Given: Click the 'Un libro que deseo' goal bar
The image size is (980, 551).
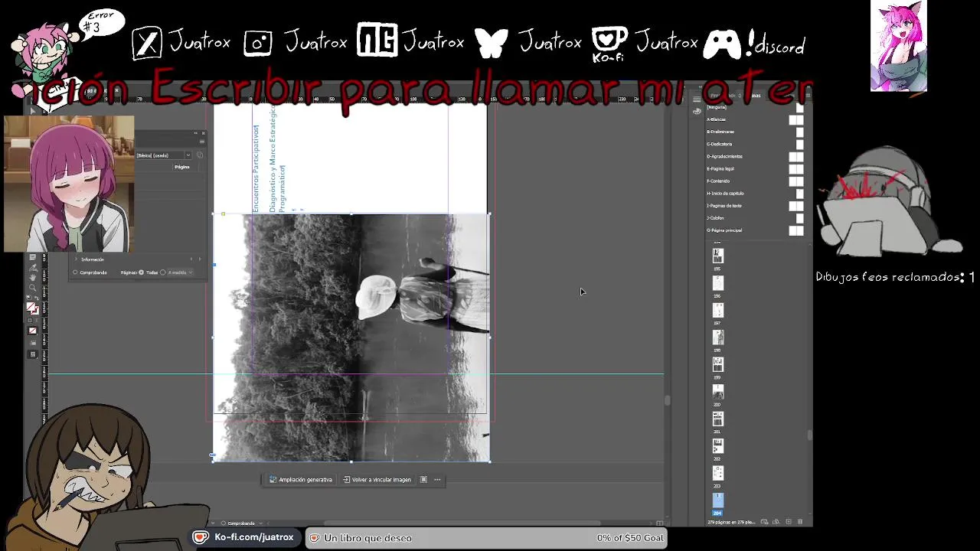Looking at the screenshot, I should [487, 538].
